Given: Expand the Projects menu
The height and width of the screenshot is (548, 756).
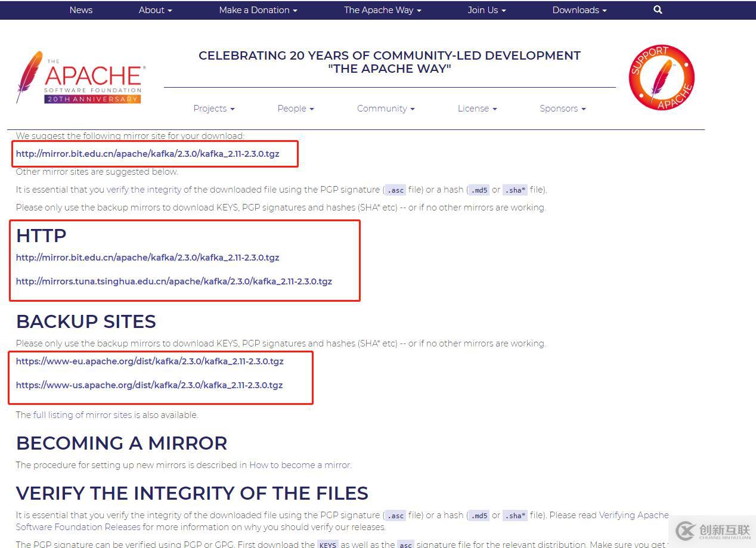Looking at the screenshot, I should click(214, 109).
